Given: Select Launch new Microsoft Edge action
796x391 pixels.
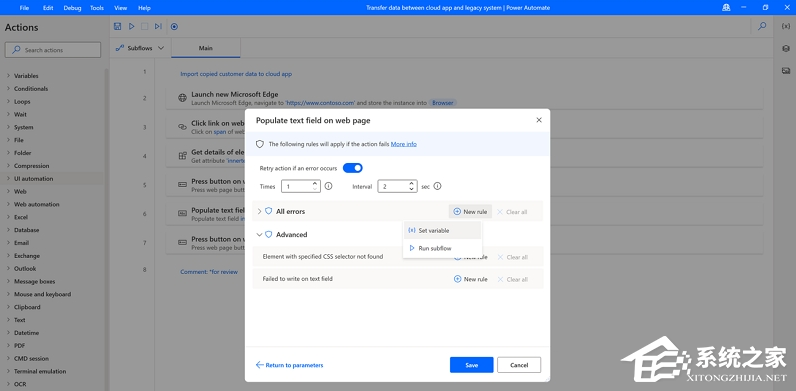Looking at the screenshot, I should click(464, 98).
